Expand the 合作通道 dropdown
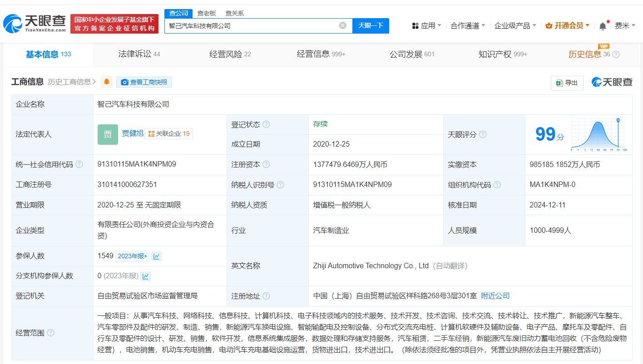This screenshot has height=364, width=643. [468, 26]
